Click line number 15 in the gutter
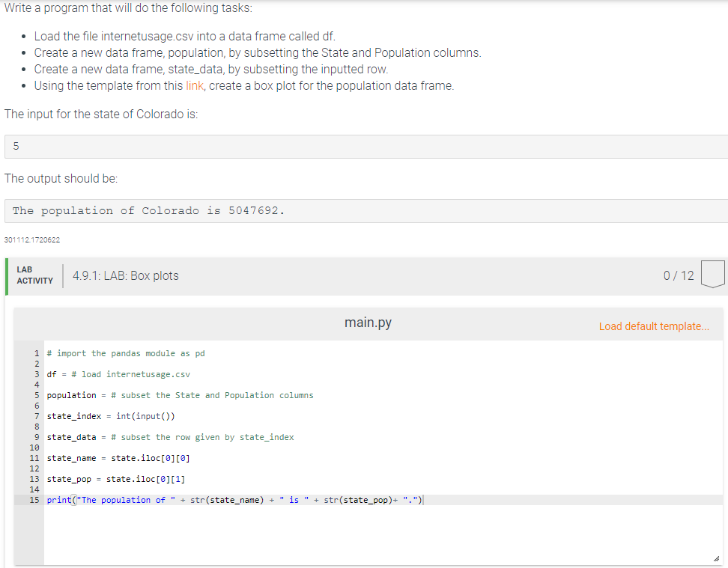728x568 pixels. (37, 499)
